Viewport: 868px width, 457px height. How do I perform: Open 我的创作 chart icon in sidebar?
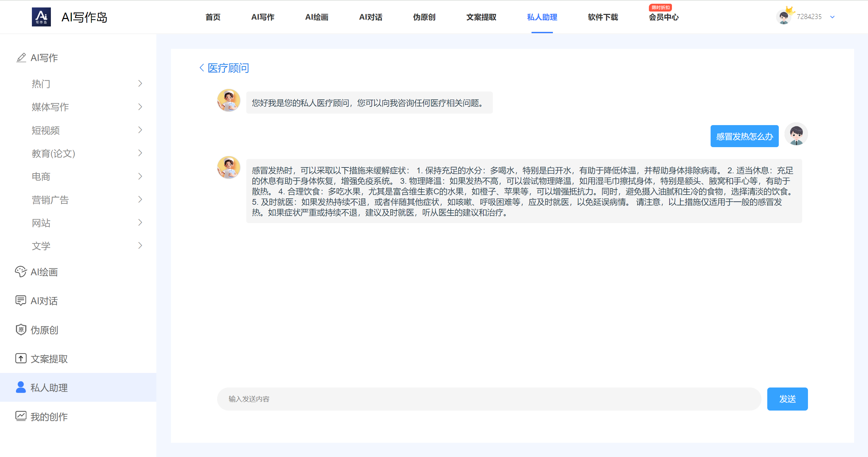pos(21,416)
